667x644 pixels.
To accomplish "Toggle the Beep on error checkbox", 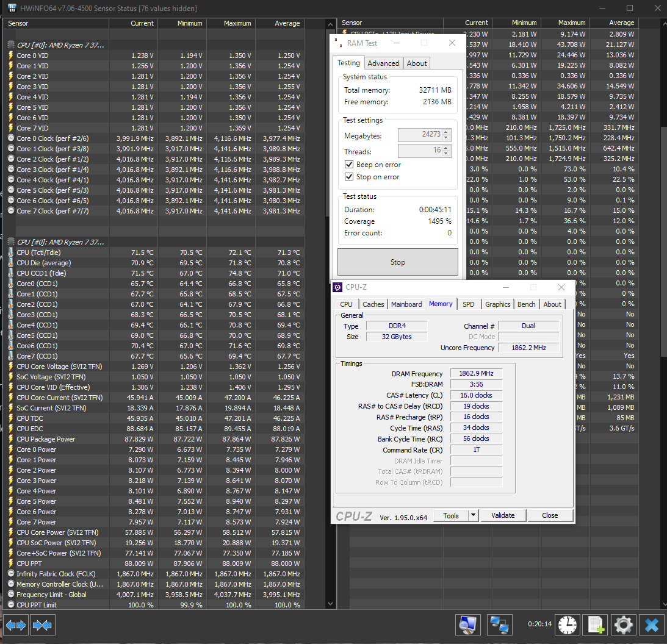I will tap(349, 165).
